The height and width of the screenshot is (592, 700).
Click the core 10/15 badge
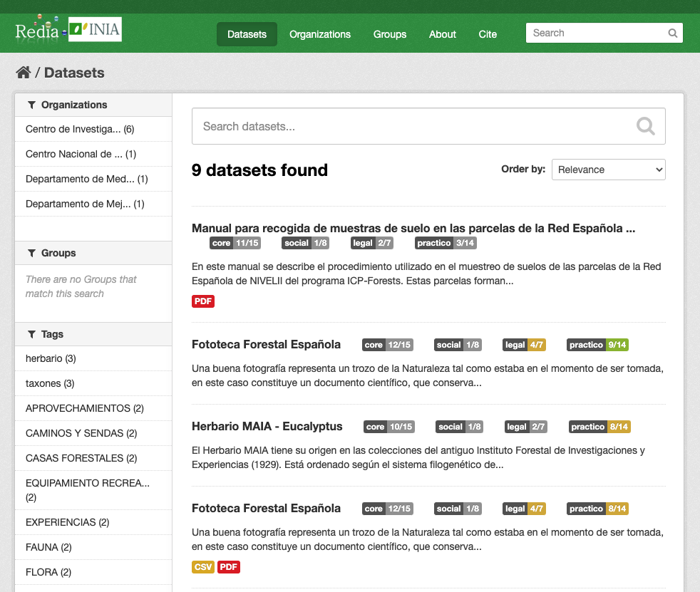(389, 427)
